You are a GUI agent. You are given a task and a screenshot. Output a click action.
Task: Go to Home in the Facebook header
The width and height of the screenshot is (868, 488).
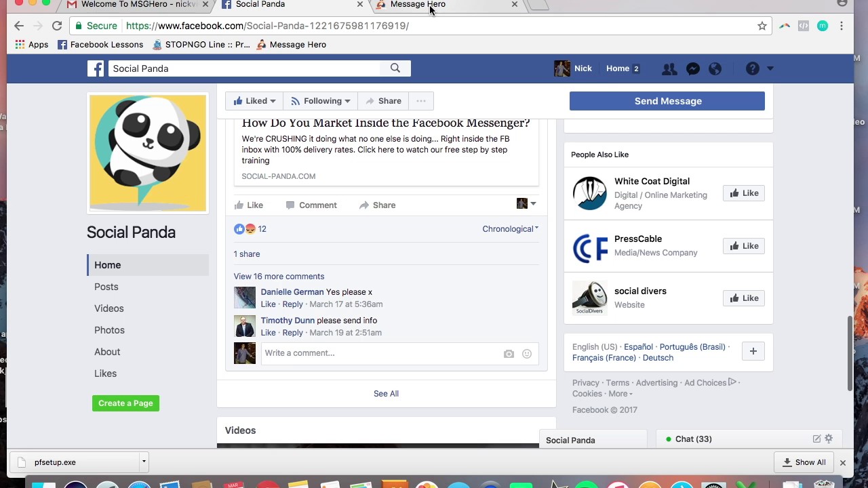(x=618, y=68)
